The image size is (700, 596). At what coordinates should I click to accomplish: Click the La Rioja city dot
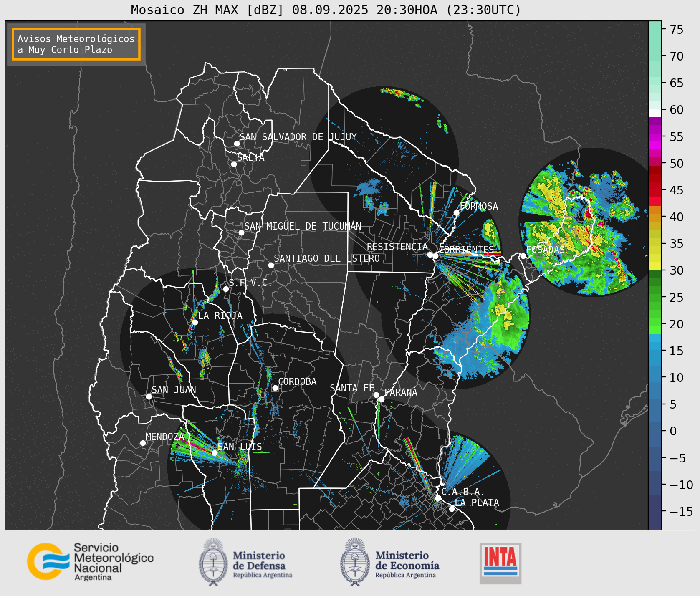(195, 322)
